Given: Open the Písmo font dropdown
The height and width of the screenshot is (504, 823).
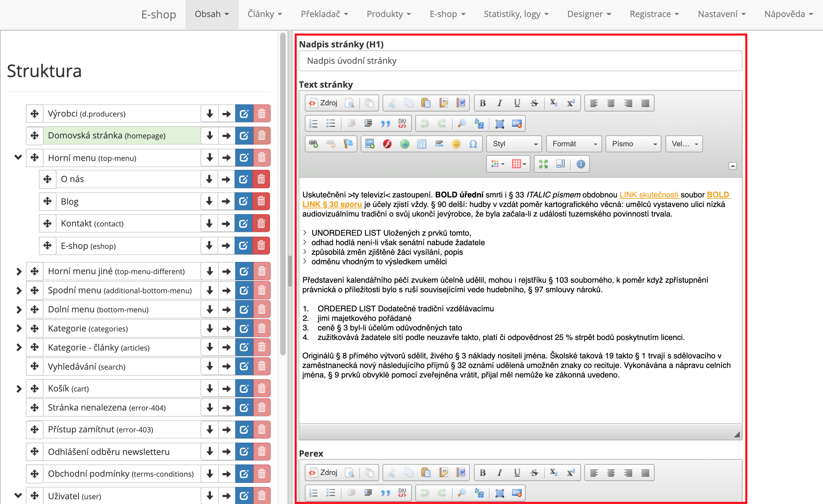Looking at the screenshot, I should [x=633, y=144].
